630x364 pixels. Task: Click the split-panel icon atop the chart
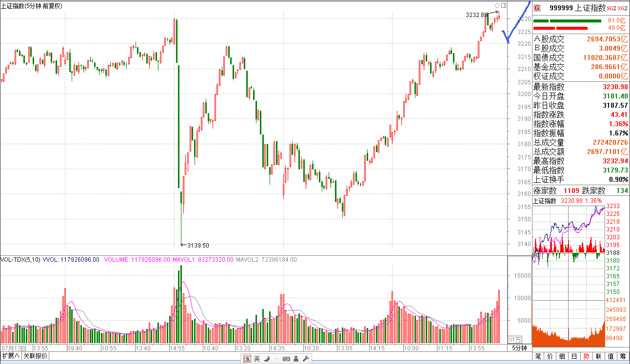(504, 5)
